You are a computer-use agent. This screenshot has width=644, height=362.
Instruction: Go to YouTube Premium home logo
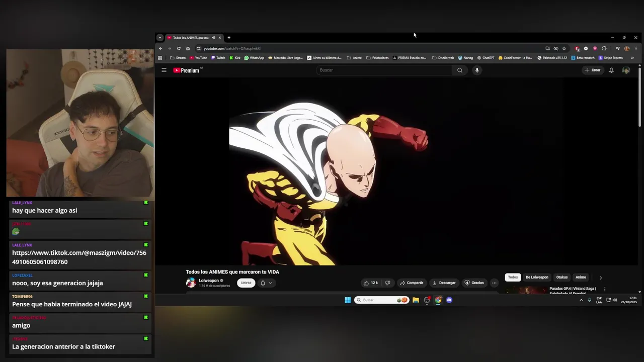(187, 70)
